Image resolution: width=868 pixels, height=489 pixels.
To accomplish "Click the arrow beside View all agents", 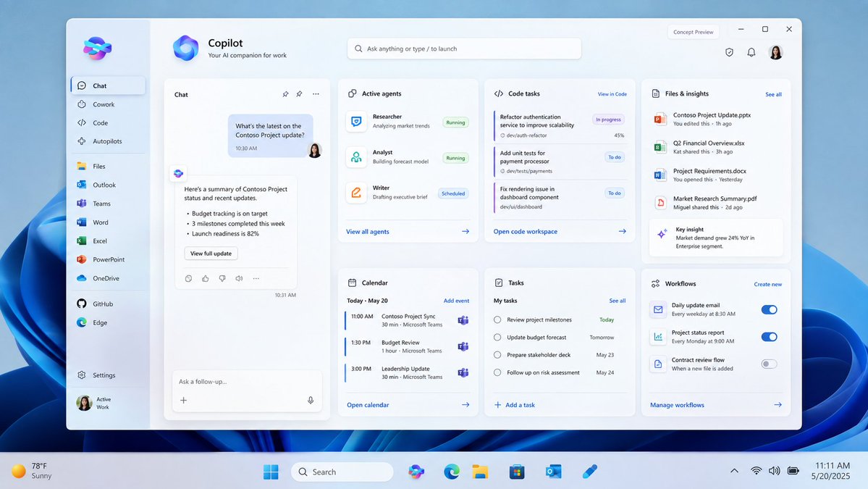I will coord(465,232).
